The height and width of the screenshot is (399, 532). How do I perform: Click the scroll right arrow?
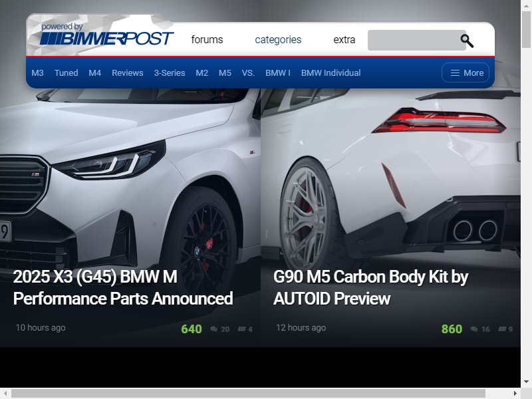(x=515, y=394)
